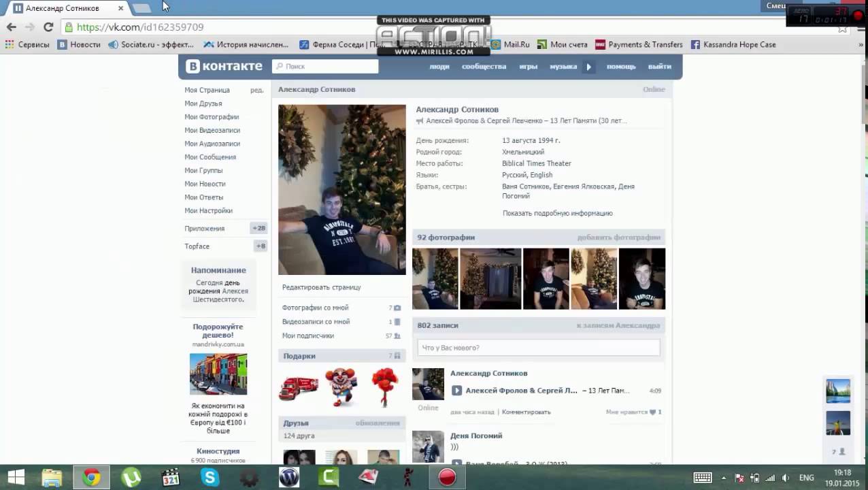Open the Kassandra Hope Case bookmark

point(733,45)
